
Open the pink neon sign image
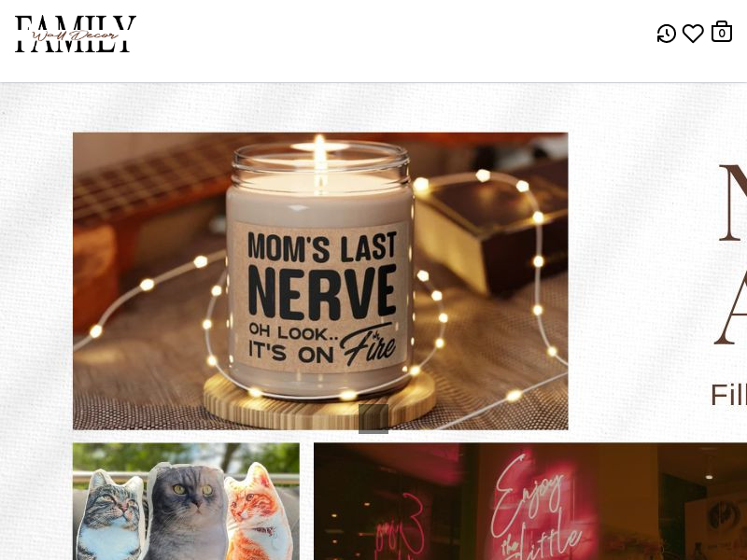coord(530,501)
